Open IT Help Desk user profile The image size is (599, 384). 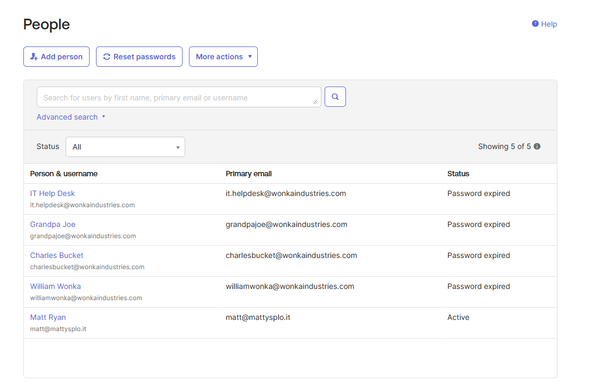click(x=52, y=193)
